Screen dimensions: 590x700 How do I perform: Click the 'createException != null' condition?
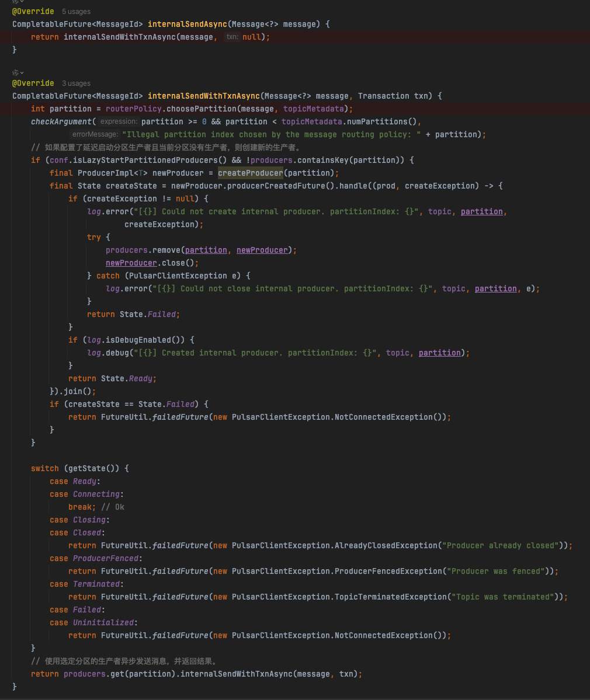coord(141,198)
